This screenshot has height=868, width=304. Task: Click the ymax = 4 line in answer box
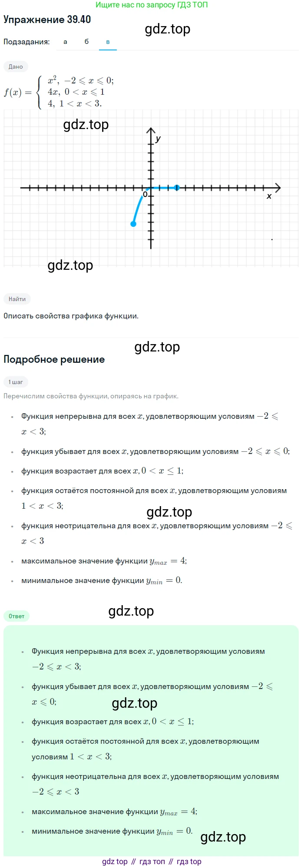(x=114, y=812)
